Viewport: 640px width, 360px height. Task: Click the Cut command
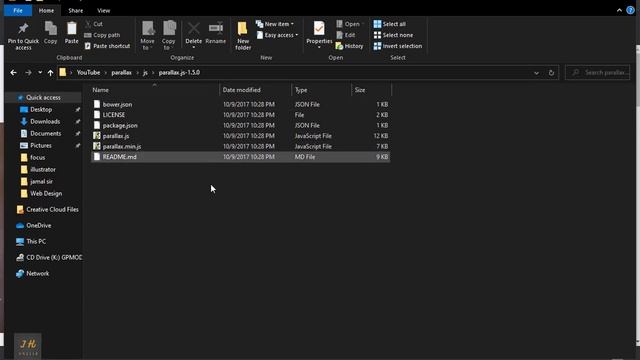[95, 24]
